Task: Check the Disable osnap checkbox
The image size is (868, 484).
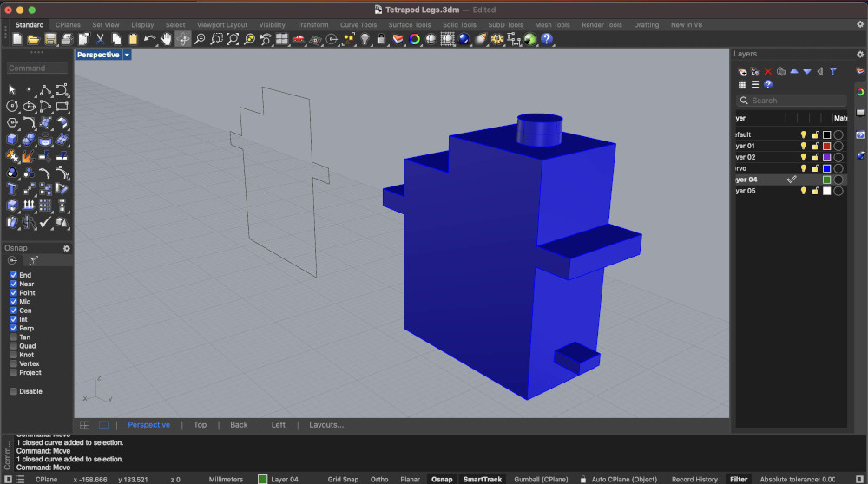Action: click(13, 391)
